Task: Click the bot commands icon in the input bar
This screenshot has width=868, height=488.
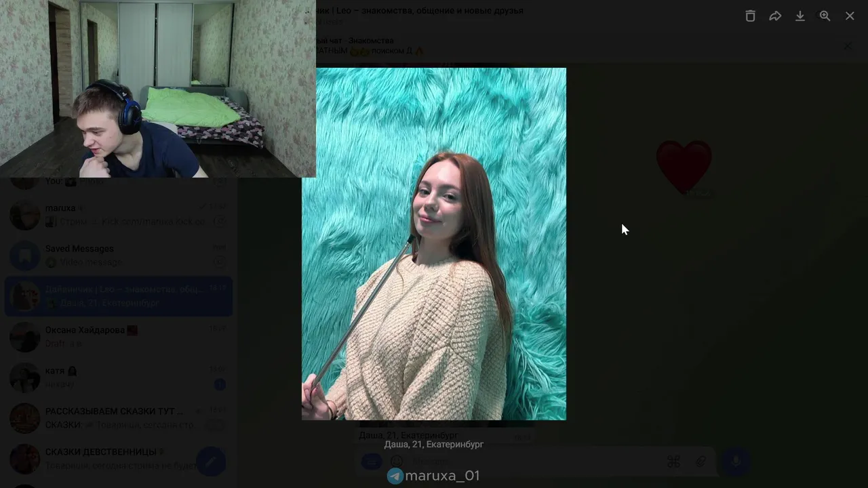Action: tap(673, 462)
